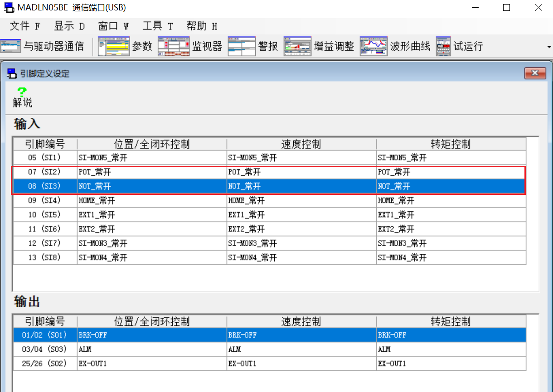Screen dimensions: 553x392
Task: Close the 引脚定义设定 dialog
Action: [x=535, y=73]
